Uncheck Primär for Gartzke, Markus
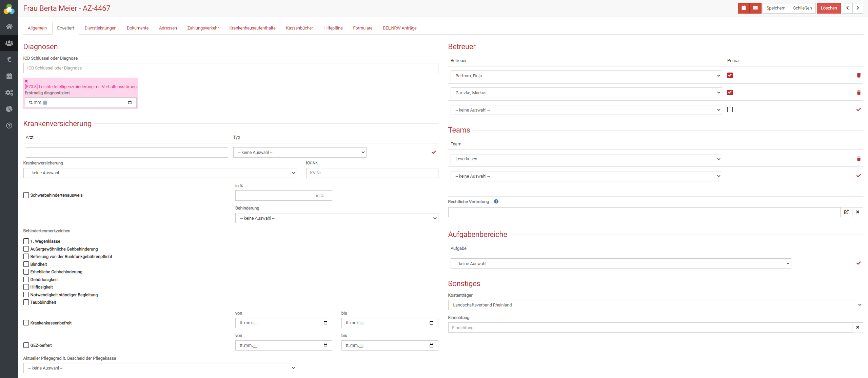The image size is (868, 378). [730, 93]
